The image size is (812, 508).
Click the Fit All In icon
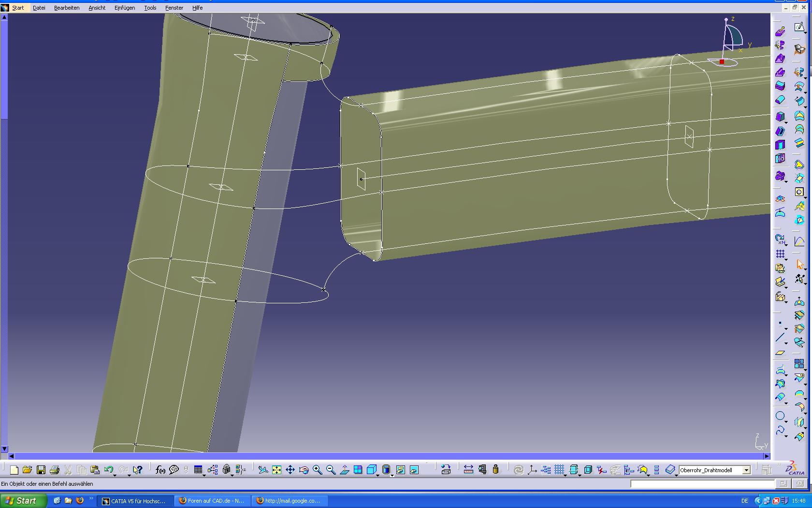276,470
